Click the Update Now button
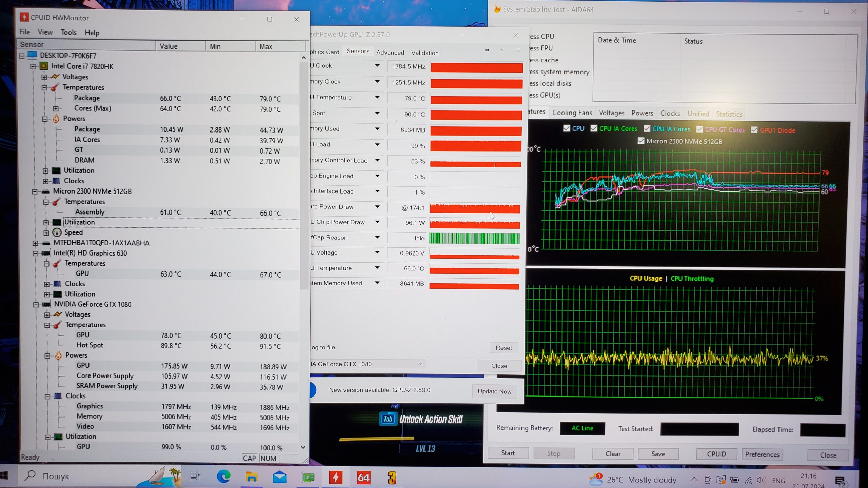The width and height of the screenshot is (868, 488). (494, 391)
